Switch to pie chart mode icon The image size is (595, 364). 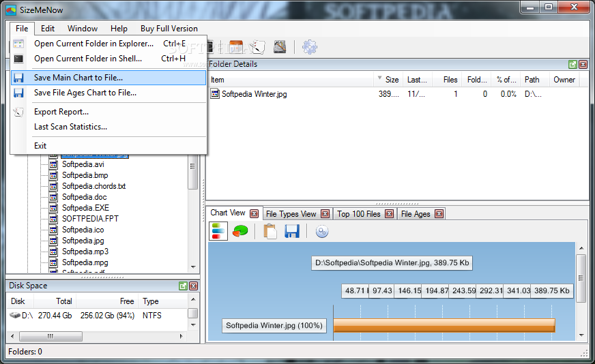click(240, 231)
